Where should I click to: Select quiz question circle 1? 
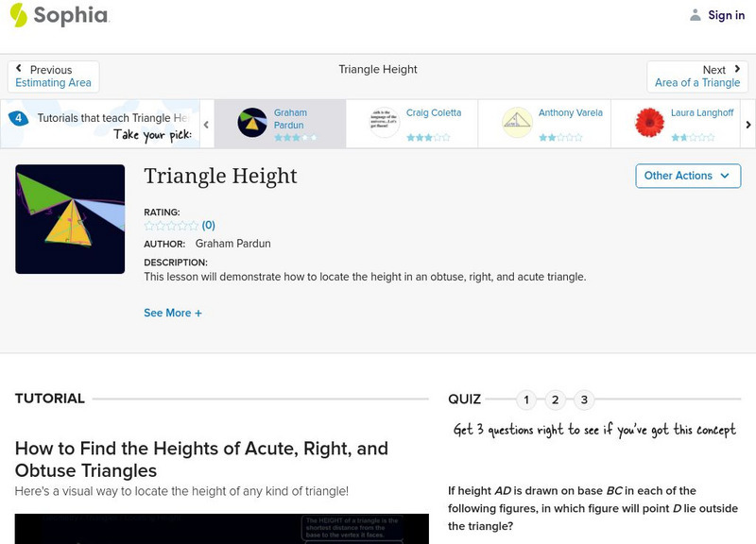(526, 399)
